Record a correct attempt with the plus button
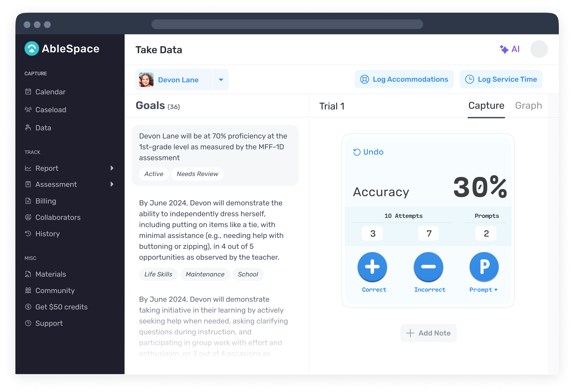This screenshot has height=392, width=574. click(372, 267)
